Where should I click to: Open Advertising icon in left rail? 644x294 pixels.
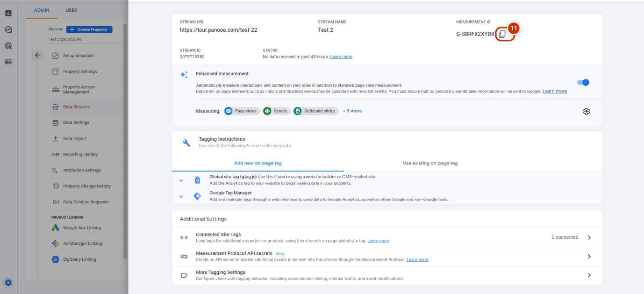click(8, 46)
